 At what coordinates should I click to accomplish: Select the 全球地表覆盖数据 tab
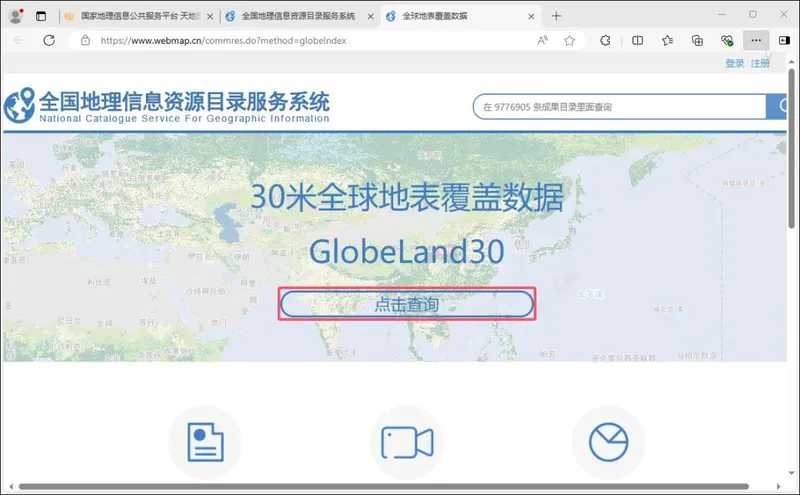(x=435, y=16)
